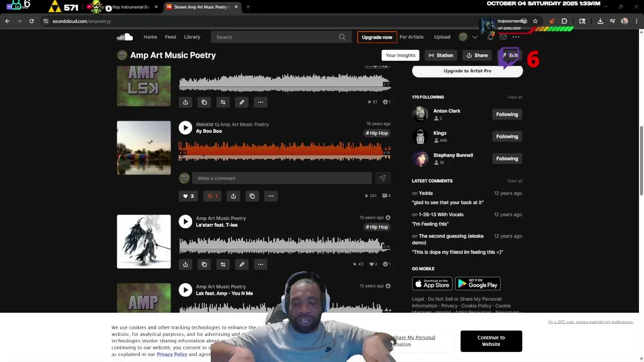View all latest comments
Viewport: 644px width, 362px height.
(515, 181)
